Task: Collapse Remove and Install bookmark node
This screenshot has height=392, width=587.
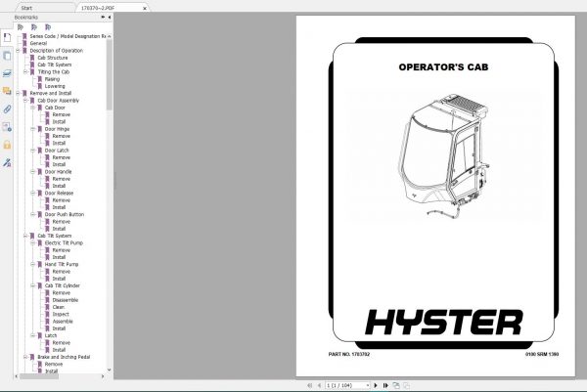Action: point(18,93)
